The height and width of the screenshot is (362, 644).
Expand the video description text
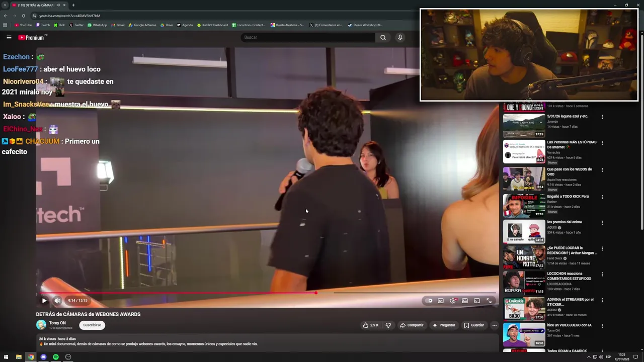pyautogui.click(x=148, y=344)
